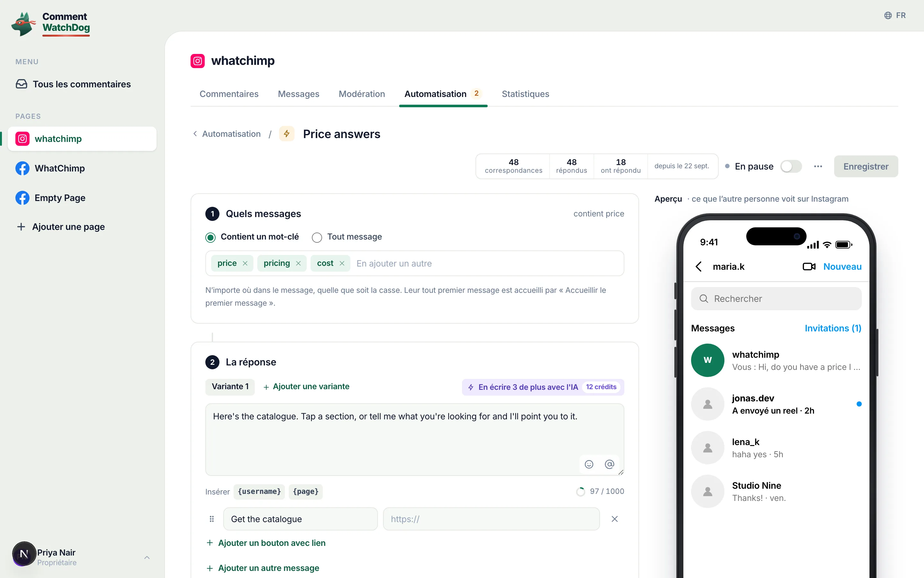Click the depuis le 22 sept. label
Image resolution: width=924 pixels, height=578 pixels.
[681, 166]
